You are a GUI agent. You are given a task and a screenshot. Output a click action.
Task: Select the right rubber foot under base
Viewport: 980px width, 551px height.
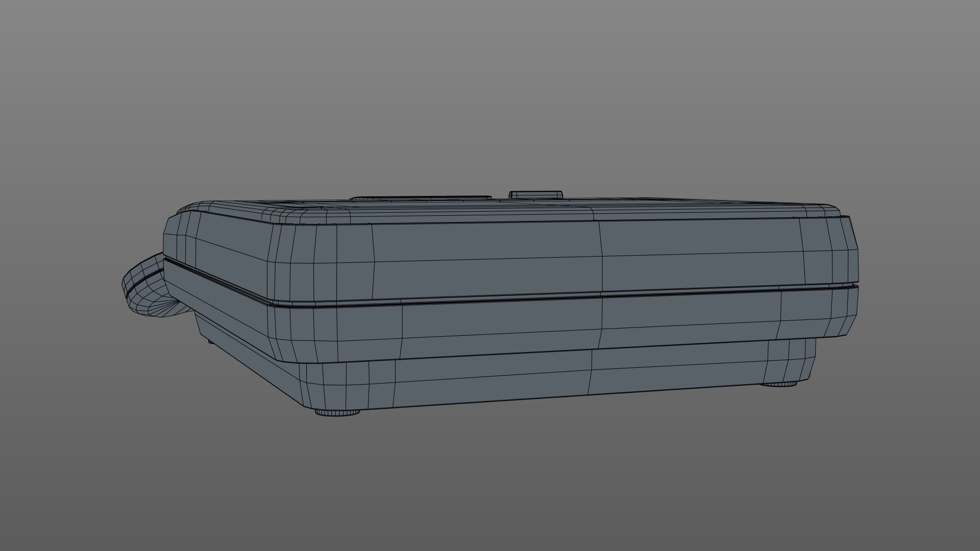click(779, 384)
